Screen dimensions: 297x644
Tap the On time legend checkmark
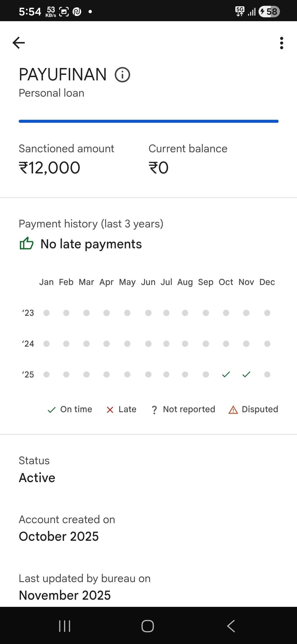click(x=52, y=410)
